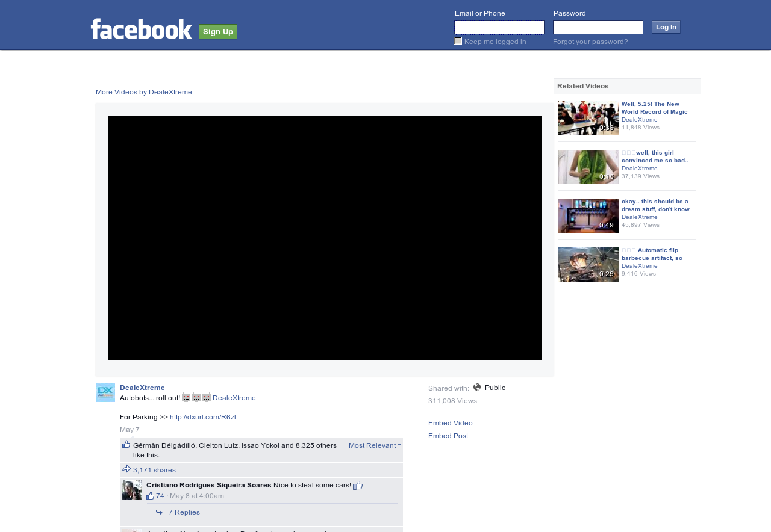The height and width of the screenshot is (532, 771).
Task: Click the May 8 at 4:00am comment timestamp
Action: [x=197, y=496]
